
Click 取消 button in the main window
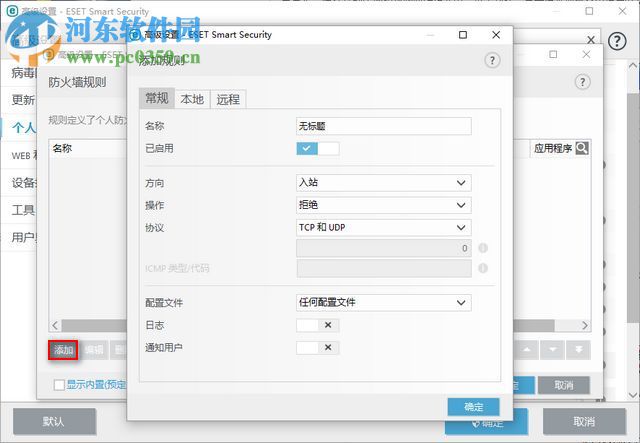(584, 421)
